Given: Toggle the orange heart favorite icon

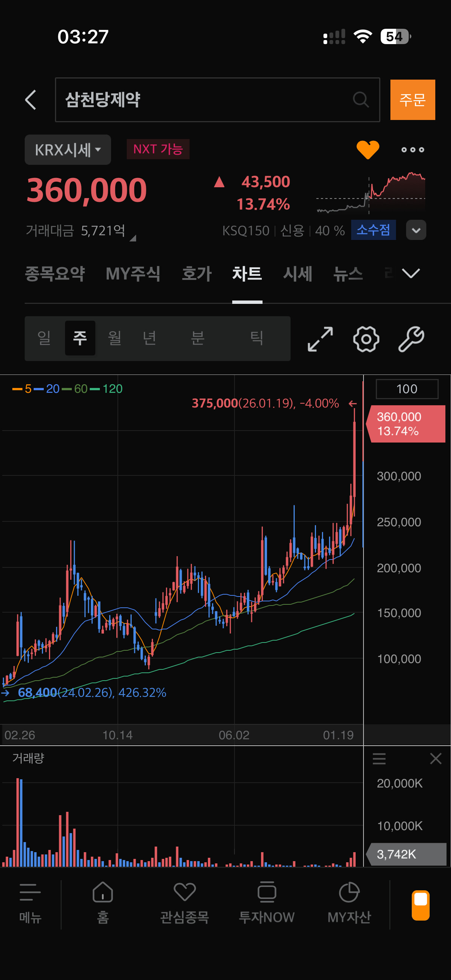Looking at the screenshot, I should tap(368, 150).
